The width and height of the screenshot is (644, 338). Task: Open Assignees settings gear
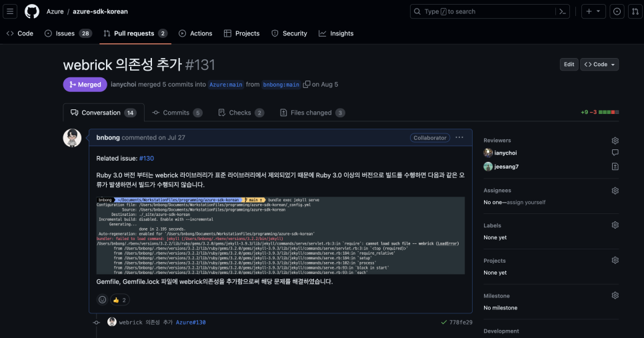click(615, 191)
